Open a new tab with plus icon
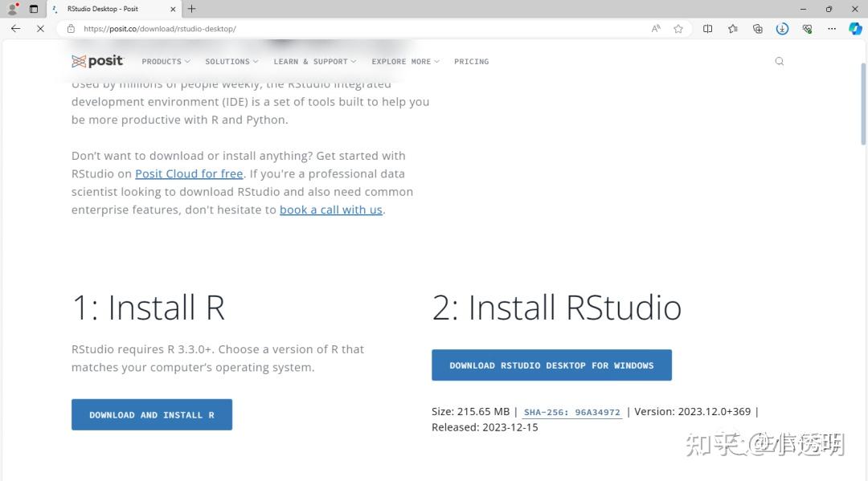Image resolution: width=868 pixels, height=481 pixels. pos(191,9)
